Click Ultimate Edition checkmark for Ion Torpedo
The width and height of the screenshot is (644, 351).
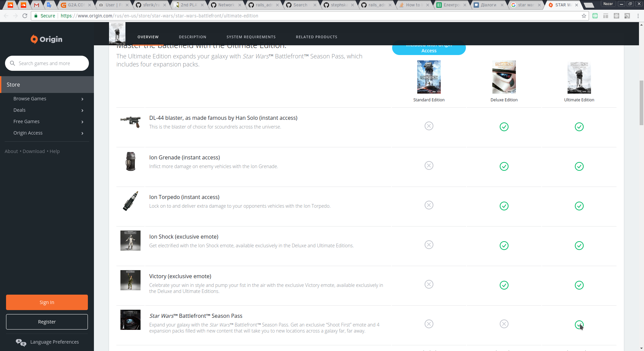pos(579,206)
